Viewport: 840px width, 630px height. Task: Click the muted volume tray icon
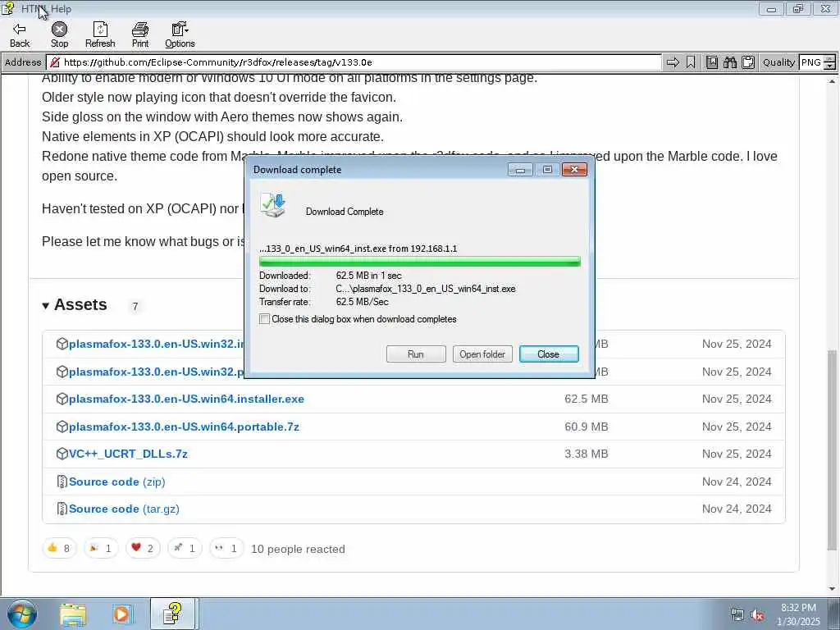point(757,615)
